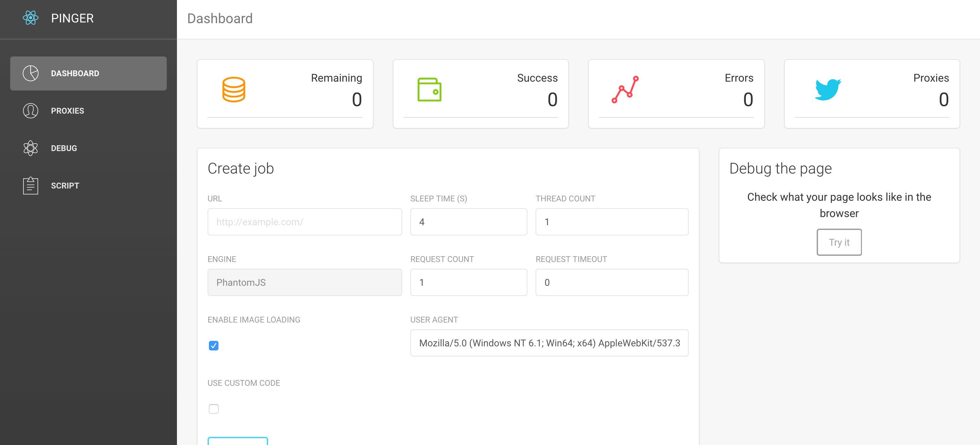The image size is (980, 445).
Task: Click the Success value 0
Action: click(x=552, y=100)
